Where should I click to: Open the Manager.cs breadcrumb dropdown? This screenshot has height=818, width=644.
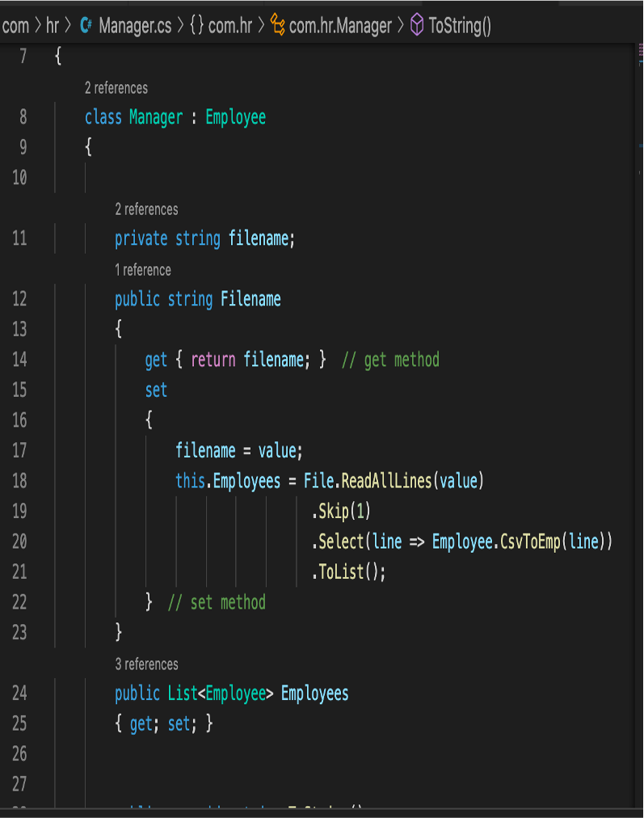134,26
